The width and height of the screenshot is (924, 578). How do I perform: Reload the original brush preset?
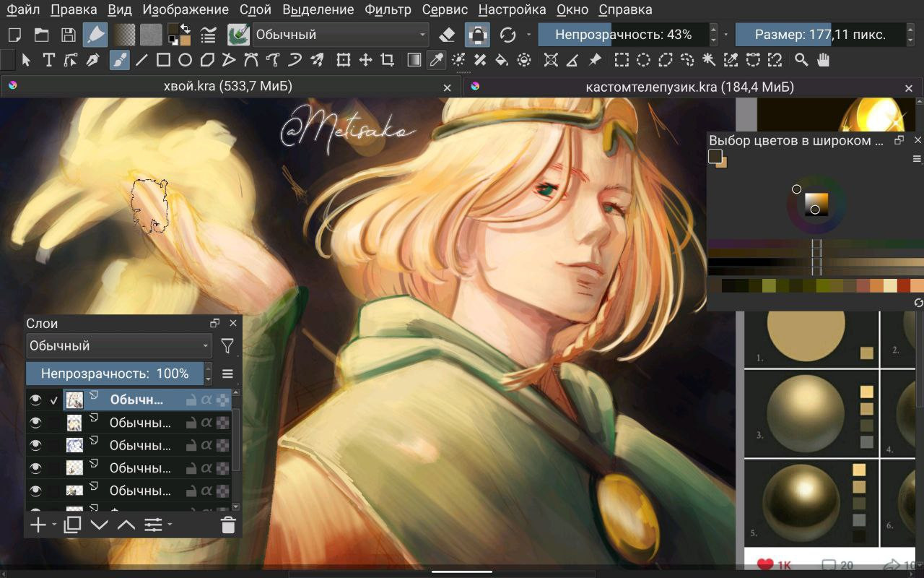[507, 34]
